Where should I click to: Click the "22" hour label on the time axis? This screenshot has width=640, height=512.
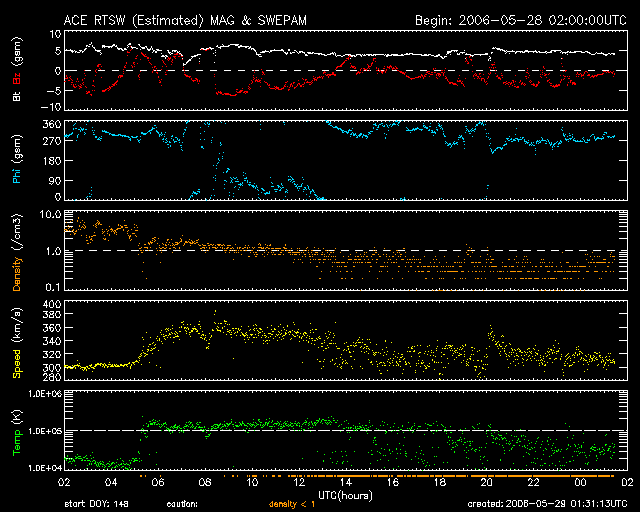[533, 483]
